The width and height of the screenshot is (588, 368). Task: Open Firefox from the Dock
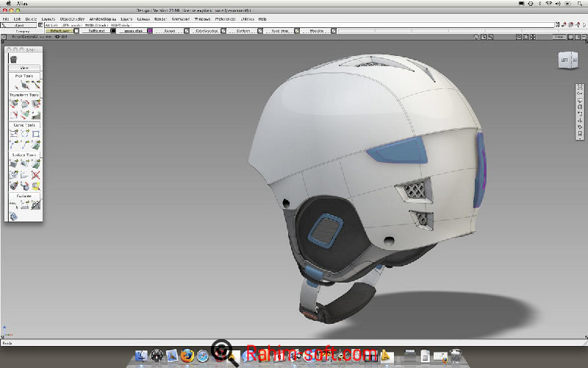187,356
